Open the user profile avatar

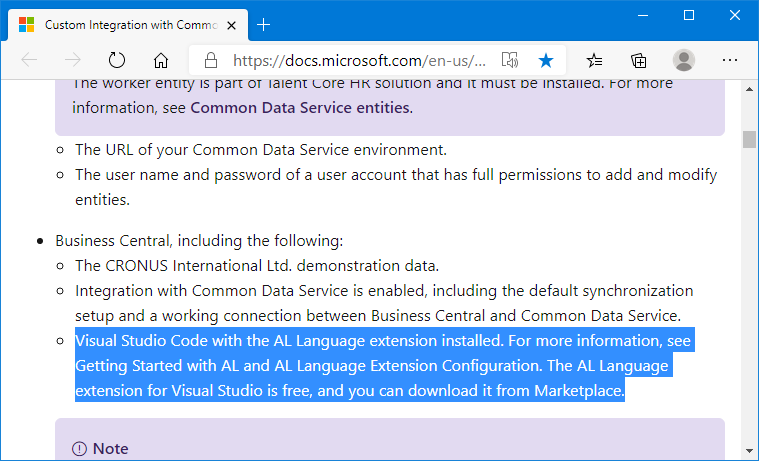(x=683, y=60)
